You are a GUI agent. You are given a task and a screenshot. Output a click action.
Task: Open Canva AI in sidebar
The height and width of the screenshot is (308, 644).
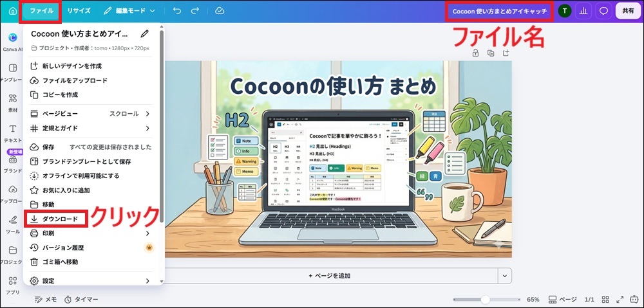pos(12,41)
